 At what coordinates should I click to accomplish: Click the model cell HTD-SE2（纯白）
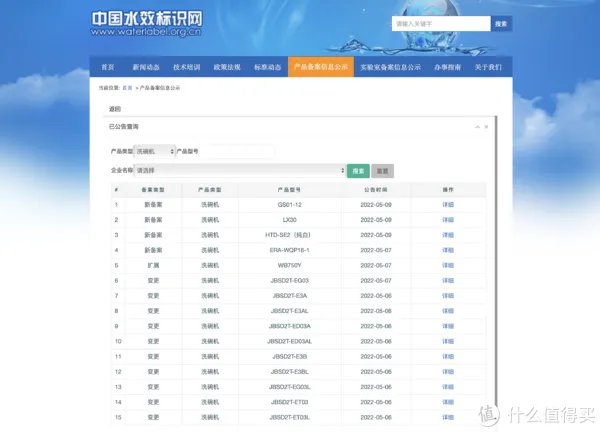point(288,235)
